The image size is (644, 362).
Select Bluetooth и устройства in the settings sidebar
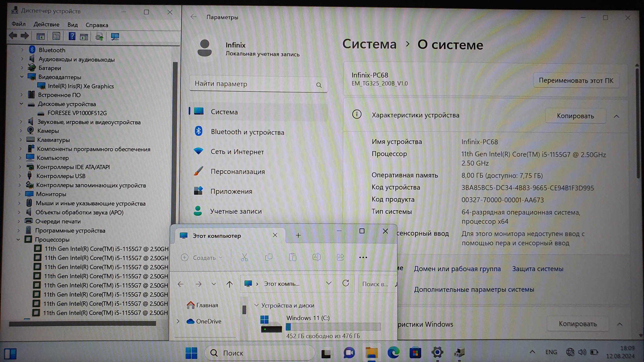pos(247,132)
